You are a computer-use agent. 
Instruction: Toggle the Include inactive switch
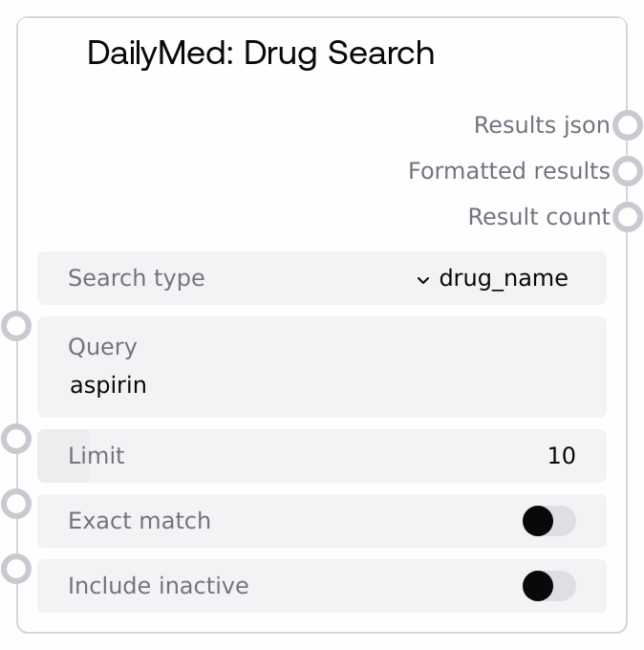[548, 586]
